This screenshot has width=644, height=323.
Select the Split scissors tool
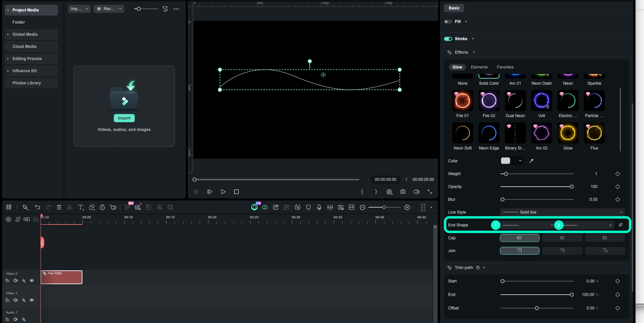tap(70, 207)
